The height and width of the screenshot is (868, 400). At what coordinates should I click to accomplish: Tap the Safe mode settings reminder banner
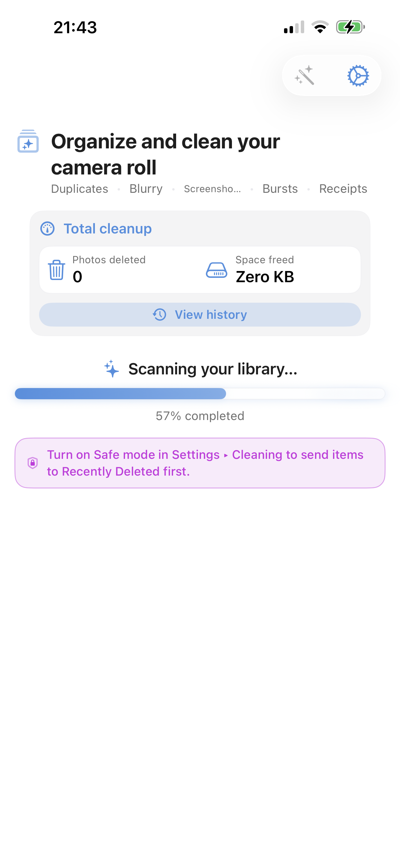point(200,463)
